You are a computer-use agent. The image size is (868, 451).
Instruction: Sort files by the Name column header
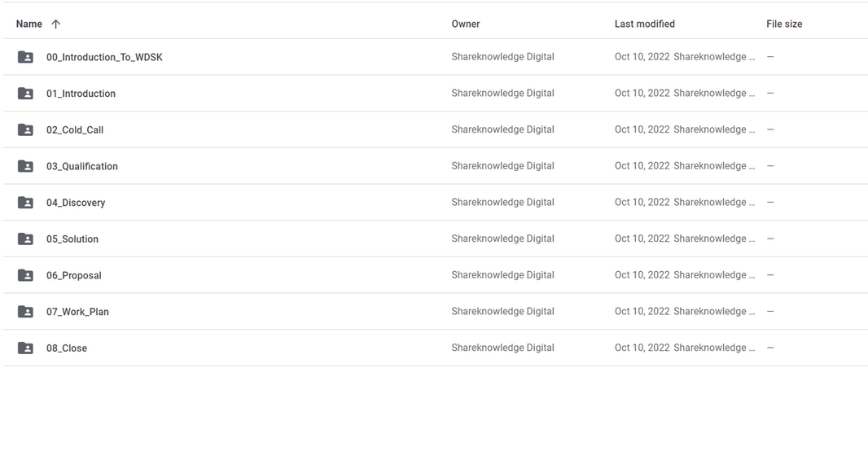click(x=28, y=24)
